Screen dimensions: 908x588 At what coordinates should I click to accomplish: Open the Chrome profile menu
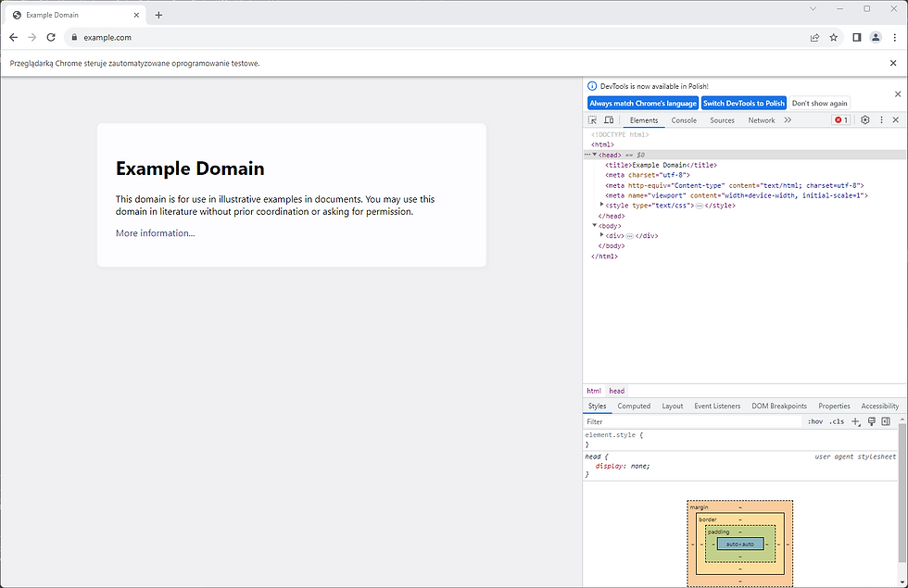tap(876, 37)
